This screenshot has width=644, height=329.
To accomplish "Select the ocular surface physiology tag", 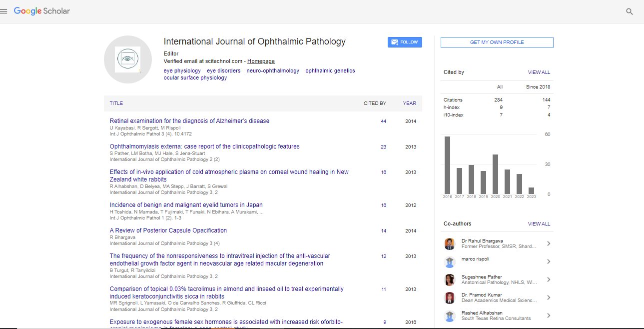I will 195,78.
